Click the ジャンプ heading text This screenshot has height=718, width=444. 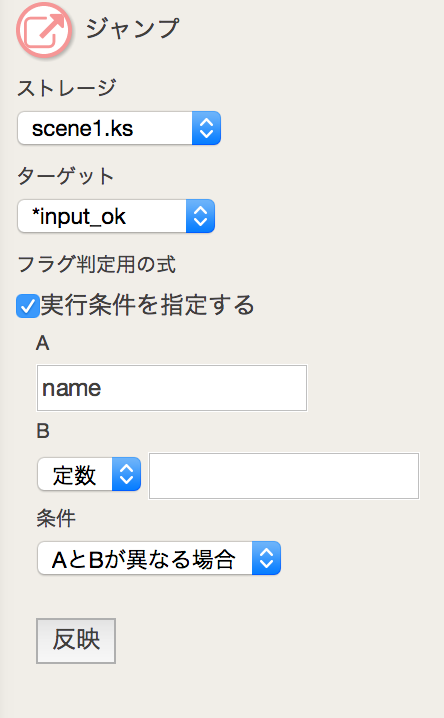point(132,28)
